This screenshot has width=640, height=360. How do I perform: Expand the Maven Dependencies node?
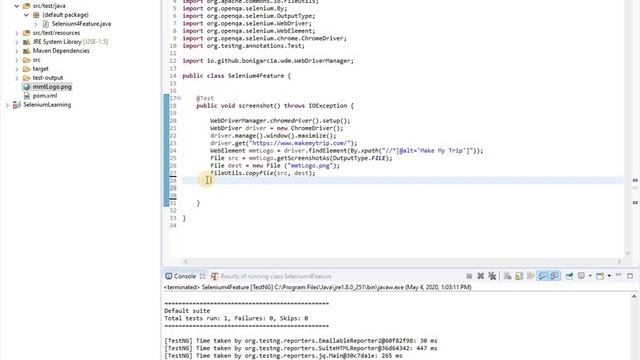tap(17, 51)
